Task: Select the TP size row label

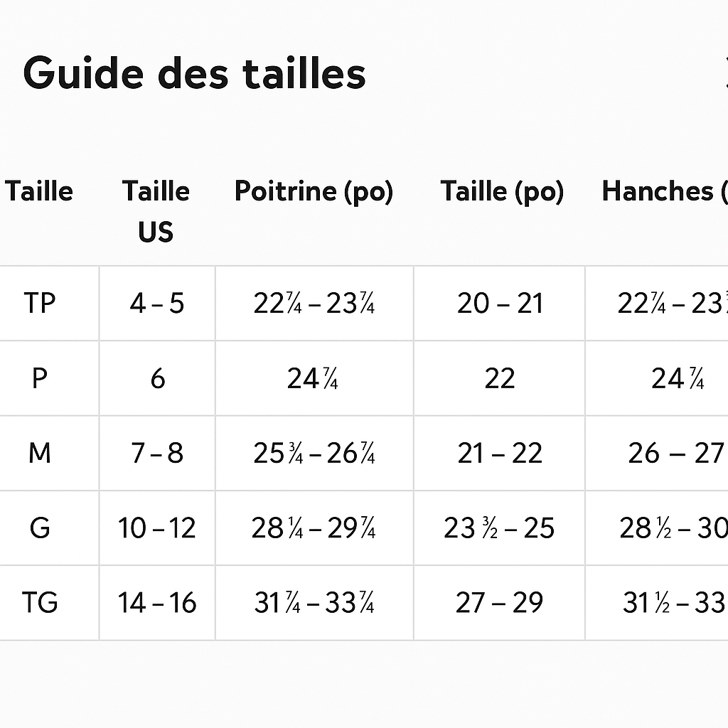Action: coord(39,304)
